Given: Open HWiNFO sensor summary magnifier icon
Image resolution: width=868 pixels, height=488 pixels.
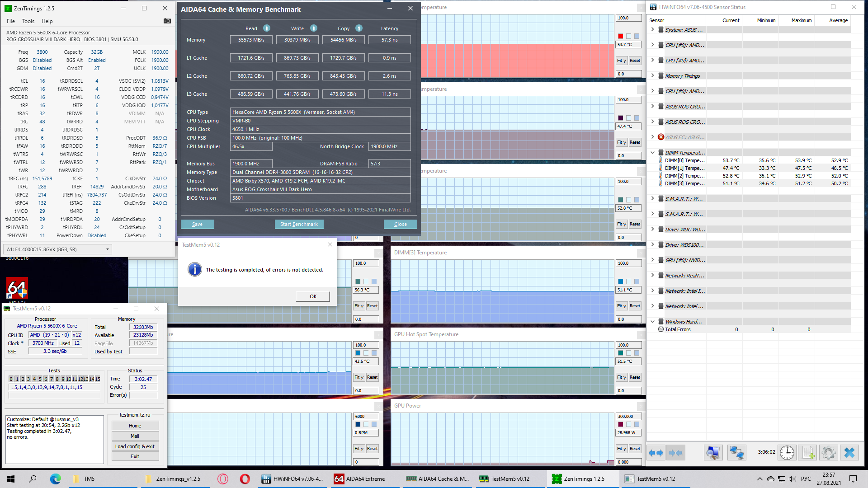Looking at the screenshot, I should [x=713, y=453].
